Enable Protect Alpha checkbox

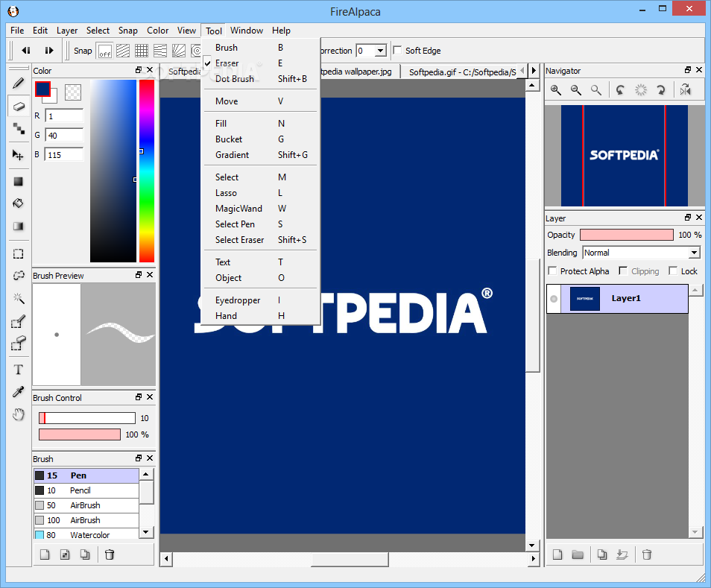pyautogui.click(x=552, y=271)
